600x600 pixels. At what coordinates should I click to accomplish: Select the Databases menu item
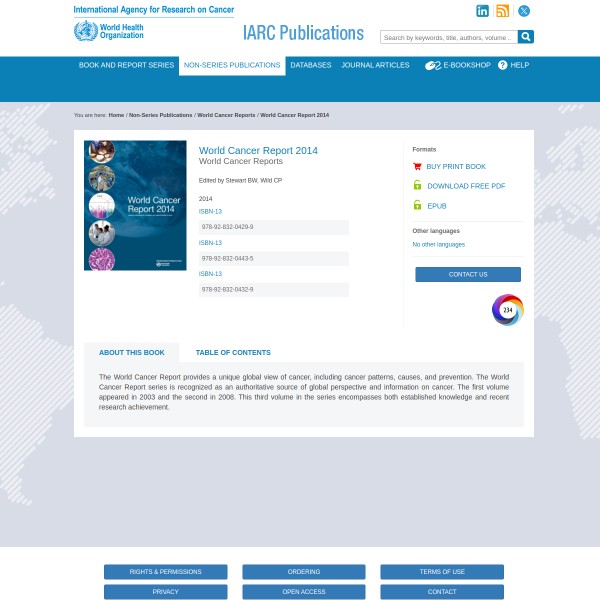(x=311, y=65)
